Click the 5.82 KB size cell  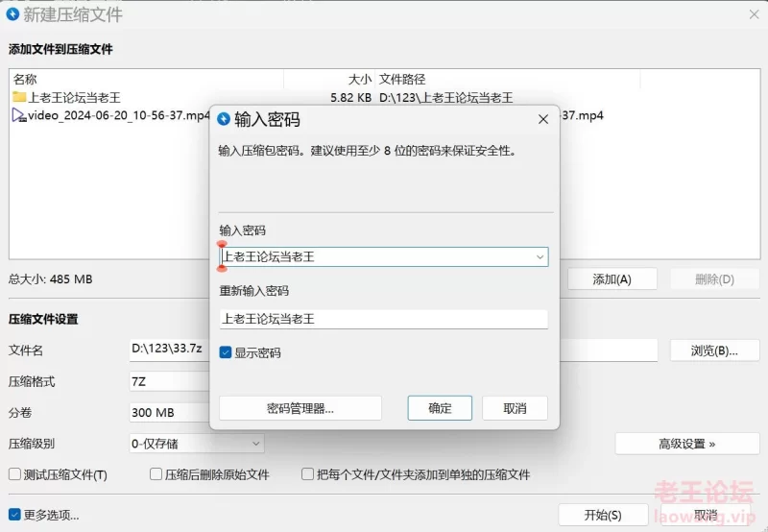(350, 98)
